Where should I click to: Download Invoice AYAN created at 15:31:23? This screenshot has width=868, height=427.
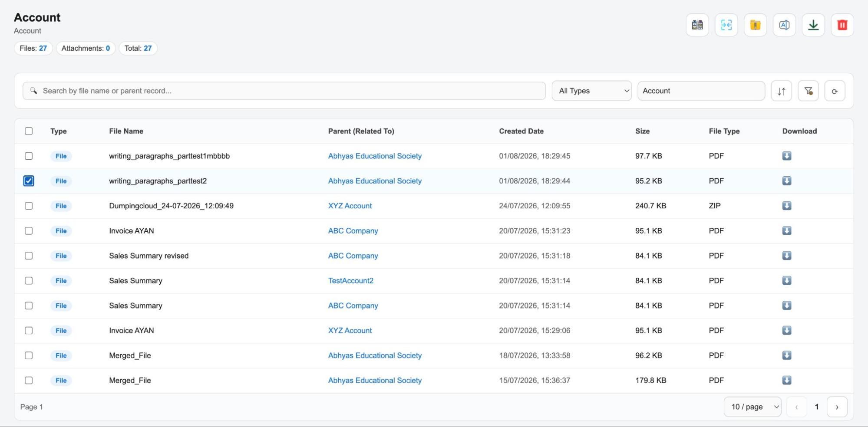point(787,231)
